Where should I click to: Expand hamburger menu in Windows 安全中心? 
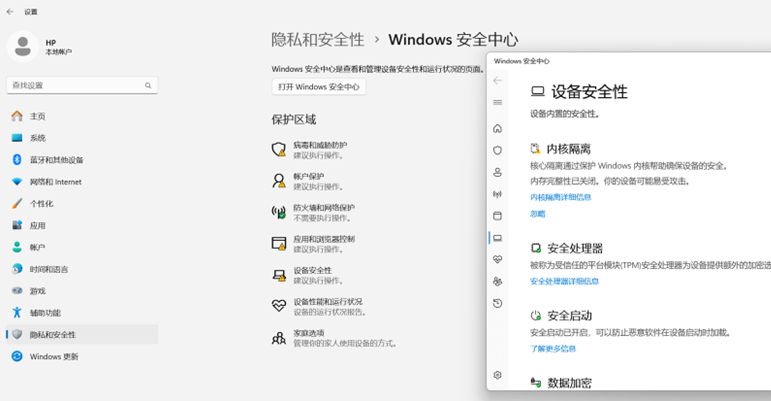(498, 102)
